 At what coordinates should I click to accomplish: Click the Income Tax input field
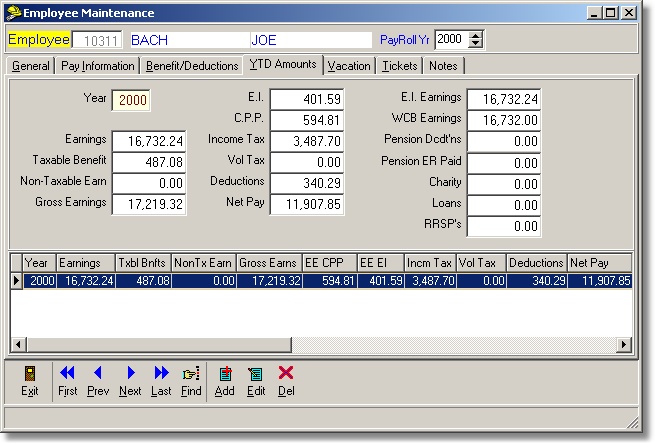[307, 140]
